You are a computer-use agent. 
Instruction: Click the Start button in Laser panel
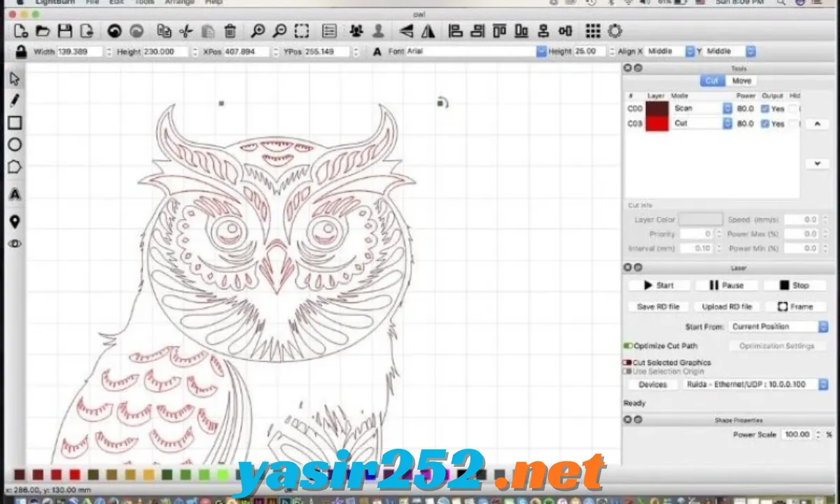point(659,285)
